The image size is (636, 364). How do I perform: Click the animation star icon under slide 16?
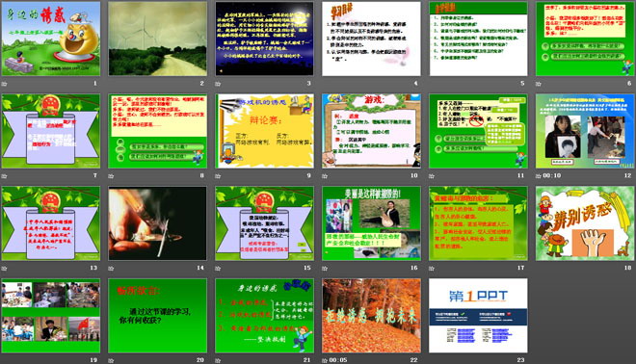pyautogui.click(x=325, y=268)
